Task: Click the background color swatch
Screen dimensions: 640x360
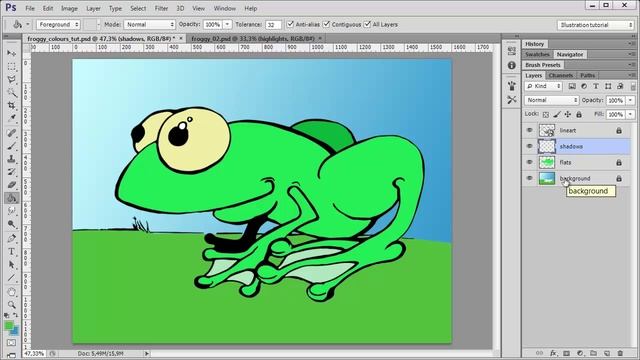Action: point(15,331)
